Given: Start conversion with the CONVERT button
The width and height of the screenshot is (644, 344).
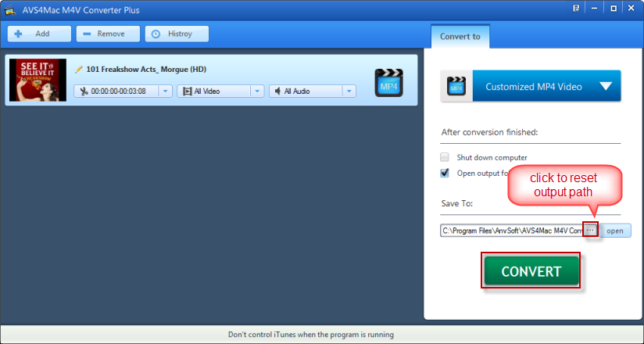Looking at the screenshot, I should coord(531,271).
